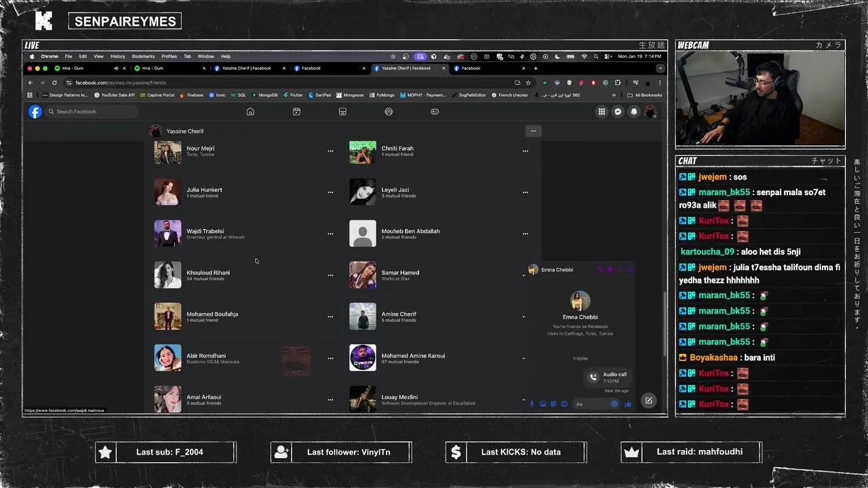Open the Messenger icon in the header
This screenshot has width=868, height=488.
click(x=618, y=112)
